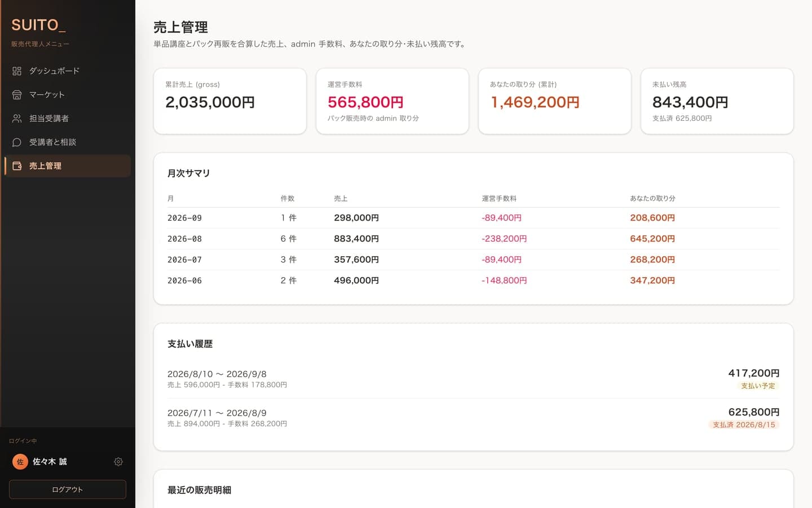The height and width of the screenshot is (508, 812).
Task: Click the 売上 column header
Action: tap(341, 199)
